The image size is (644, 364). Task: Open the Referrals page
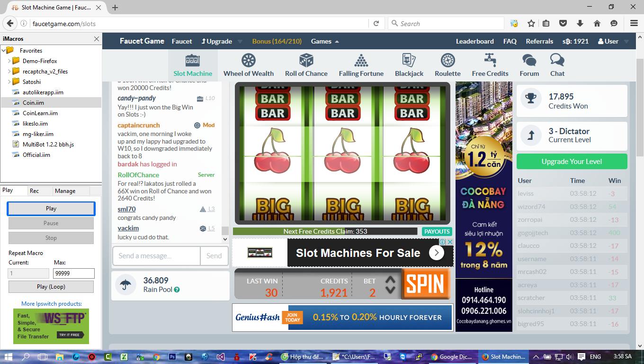tap(539, 41)
